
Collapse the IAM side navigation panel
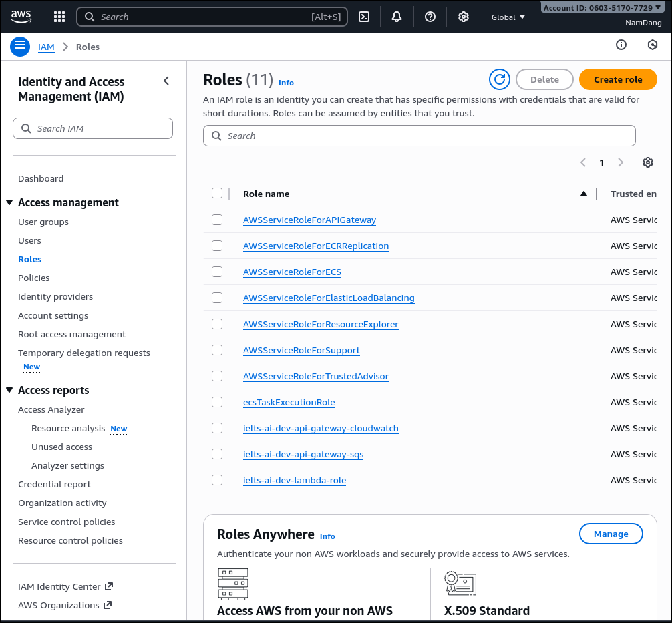[x=166, y=81]
